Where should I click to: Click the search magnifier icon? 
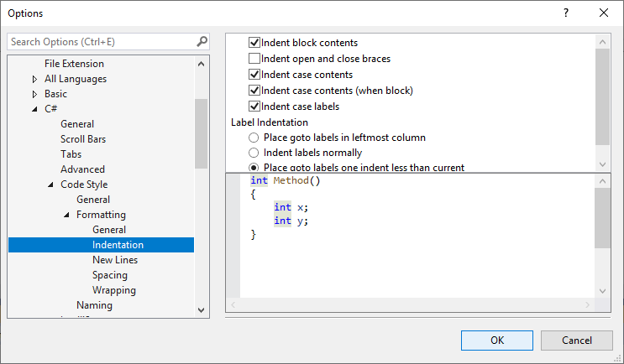[202, 41]
